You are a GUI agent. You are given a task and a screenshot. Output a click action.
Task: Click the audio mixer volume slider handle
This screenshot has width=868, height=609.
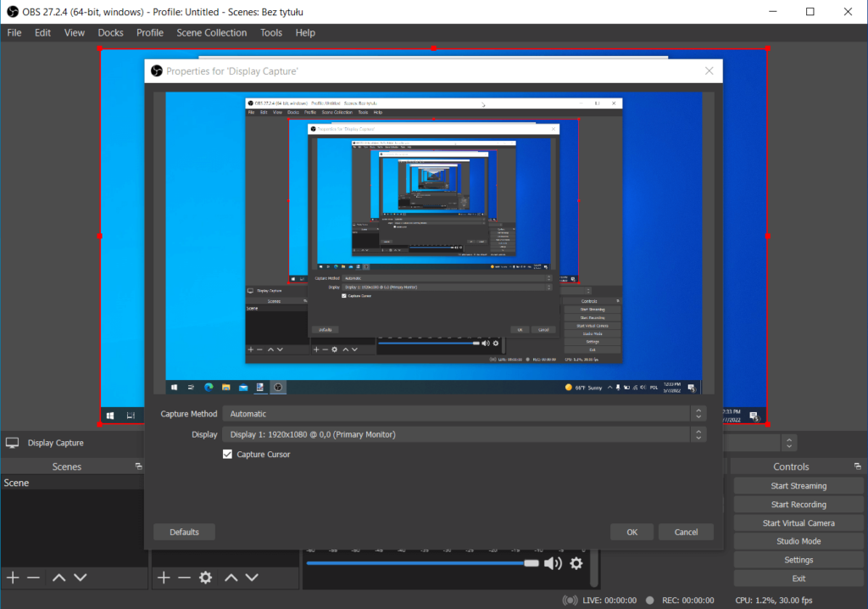click(x=531, y=563)
